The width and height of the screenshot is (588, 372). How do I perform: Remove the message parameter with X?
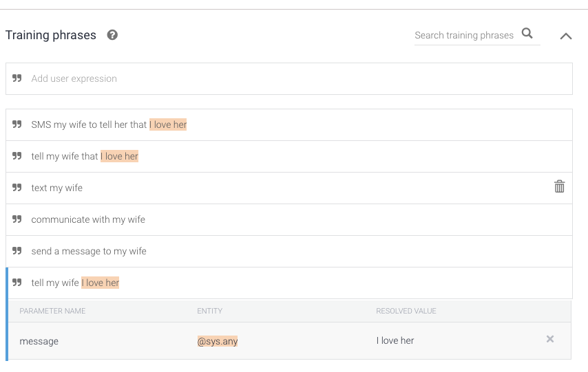pos(549,340)
